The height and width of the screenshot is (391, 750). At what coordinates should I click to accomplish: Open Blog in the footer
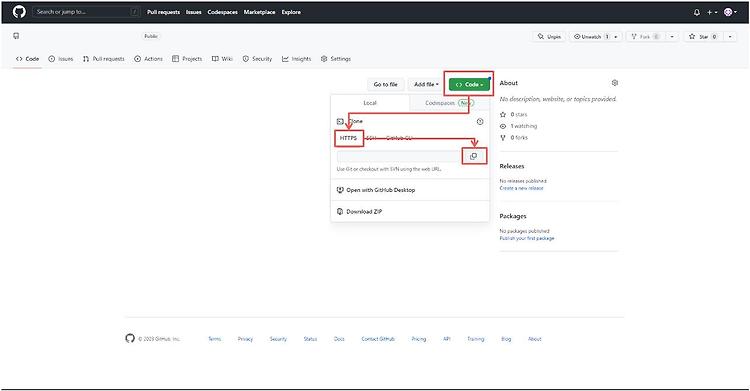(x=506, y=339)
